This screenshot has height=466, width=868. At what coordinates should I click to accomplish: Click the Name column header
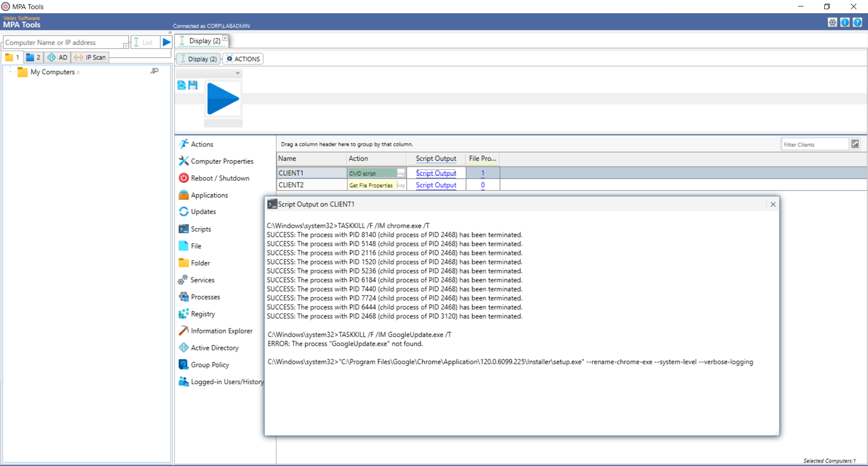tap(312, 159)
